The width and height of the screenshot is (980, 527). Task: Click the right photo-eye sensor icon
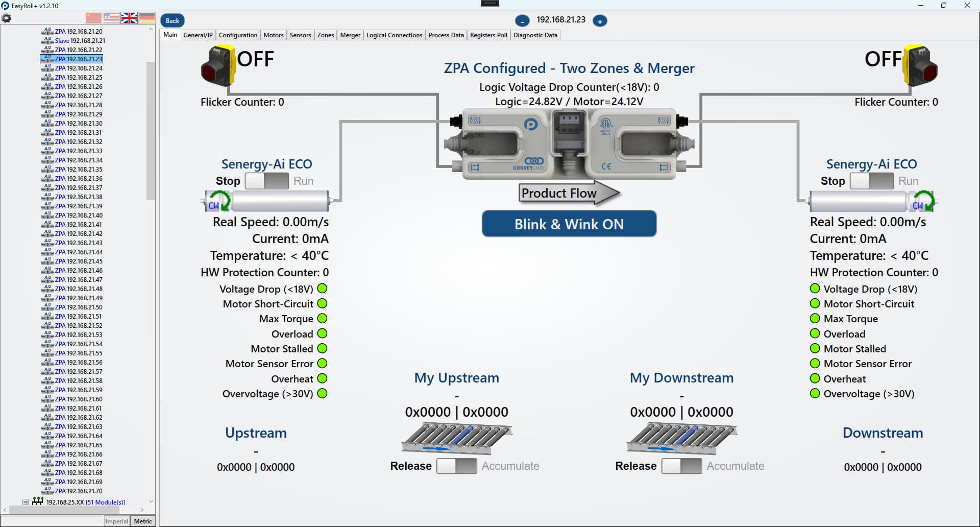click(x=920, y=65)
